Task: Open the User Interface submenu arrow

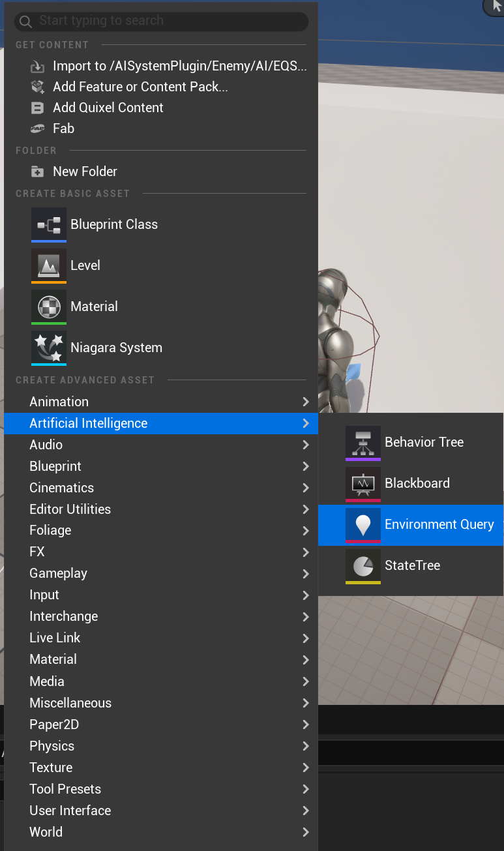Action: pyautogui.click(x=305, y=811)
